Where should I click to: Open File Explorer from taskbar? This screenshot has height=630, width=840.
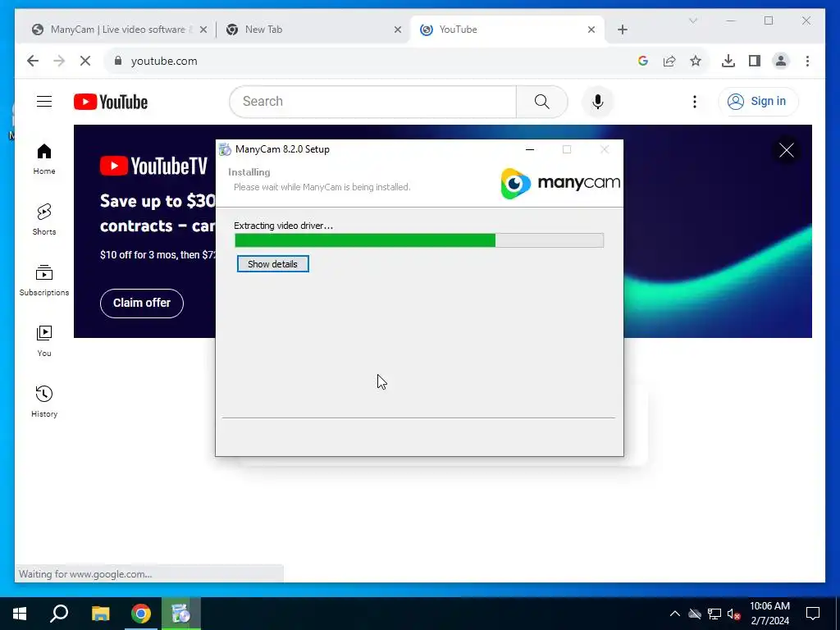point(100,614)
